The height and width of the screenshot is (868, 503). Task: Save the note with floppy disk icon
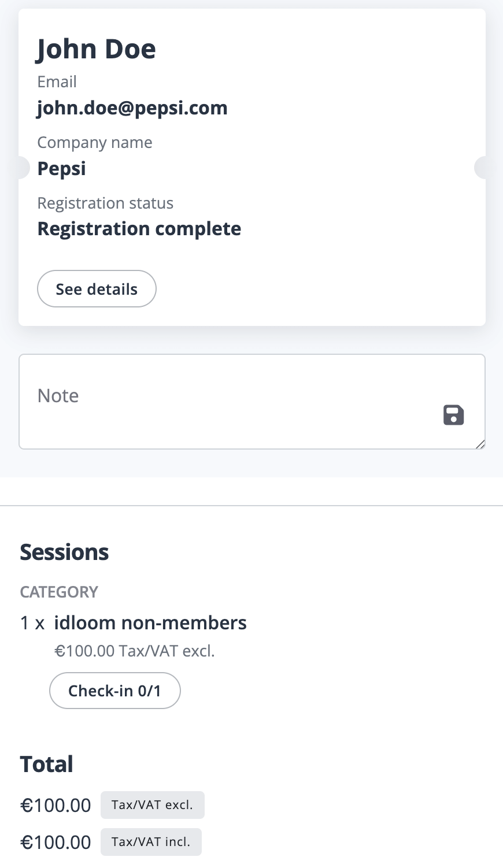[453, 415]
